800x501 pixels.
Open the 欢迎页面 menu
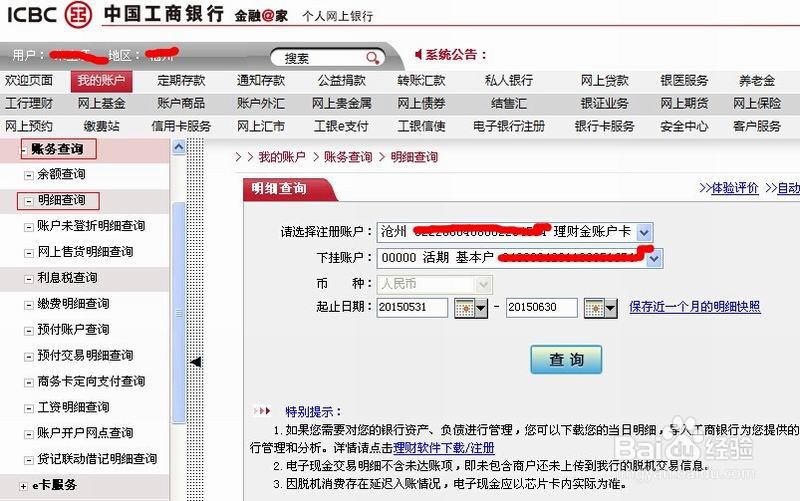point(29,81)
